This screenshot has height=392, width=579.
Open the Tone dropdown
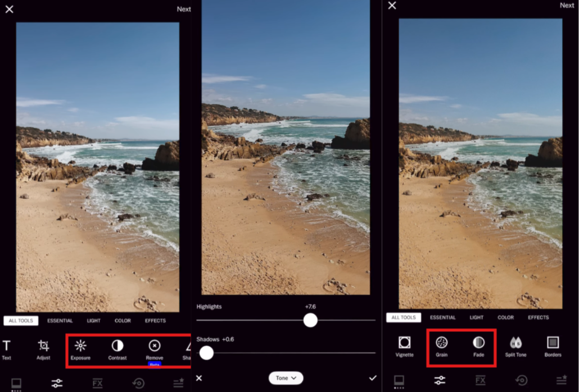point(286,378)
